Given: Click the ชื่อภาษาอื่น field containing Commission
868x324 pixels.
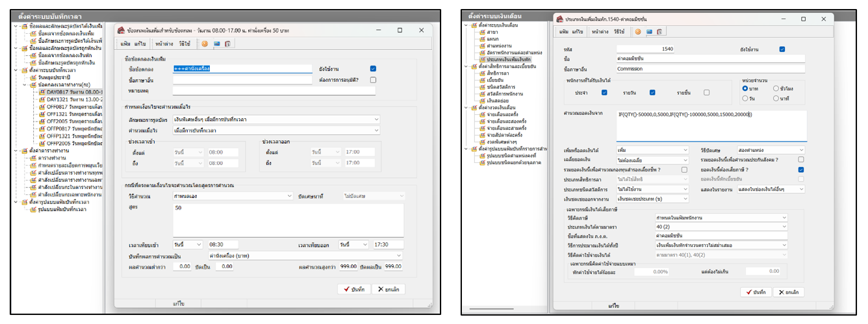Looking at the screenshot, I should [702, 68].
